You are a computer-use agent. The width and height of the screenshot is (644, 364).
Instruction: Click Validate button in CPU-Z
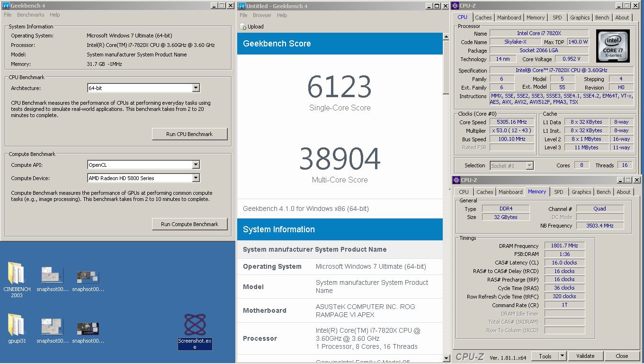pos(585,356)
